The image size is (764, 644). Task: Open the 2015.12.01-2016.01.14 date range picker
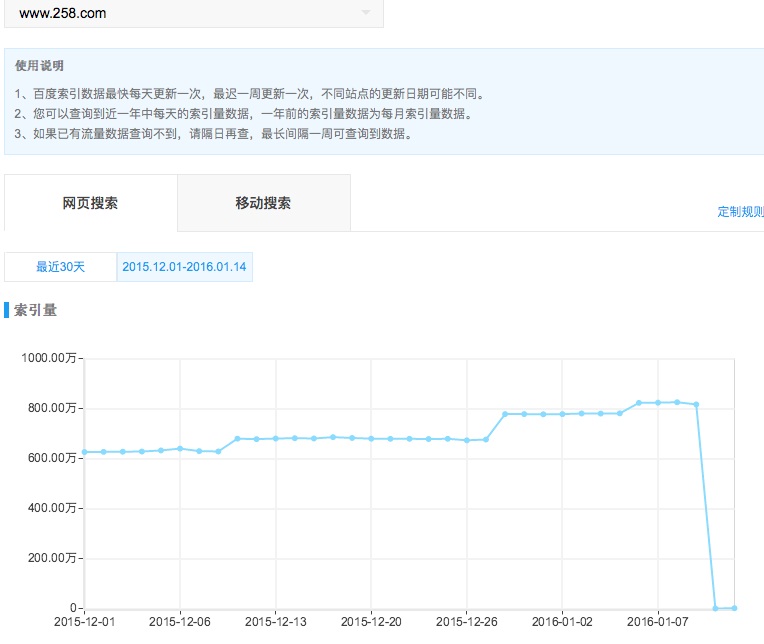(184, 267)
